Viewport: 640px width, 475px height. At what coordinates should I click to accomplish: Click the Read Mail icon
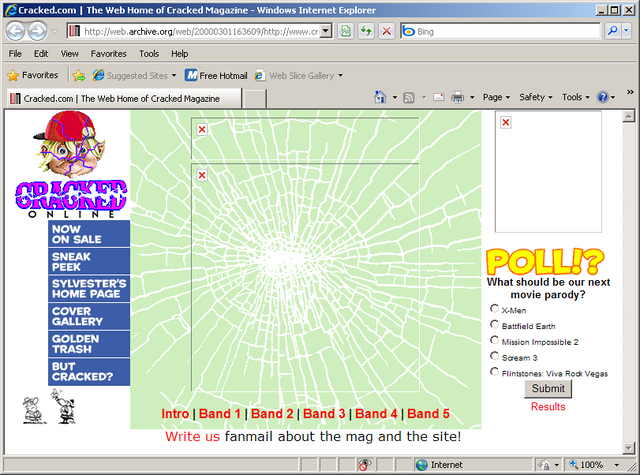[439, 97]
